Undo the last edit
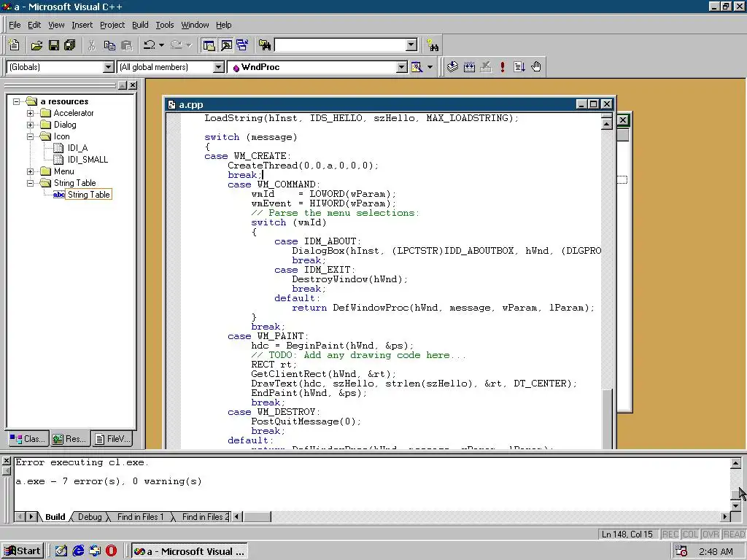747x560 pixels. 149,45
